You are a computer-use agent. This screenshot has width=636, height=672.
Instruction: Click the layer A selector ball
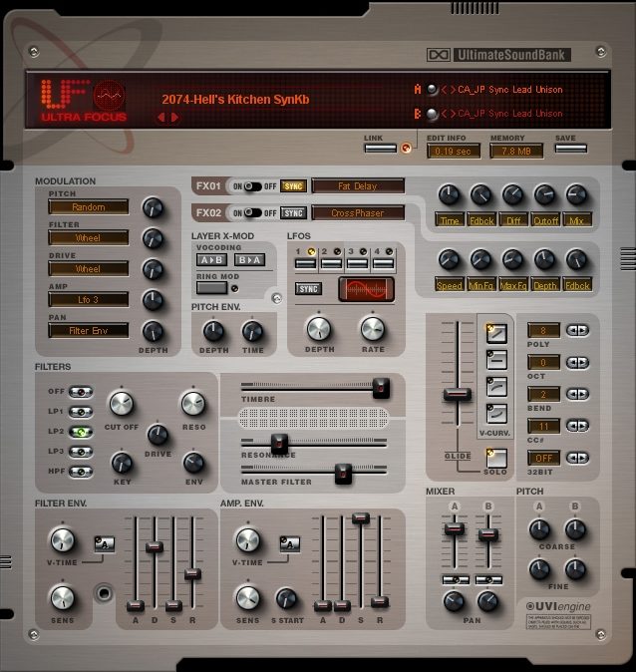coord(432,89)
